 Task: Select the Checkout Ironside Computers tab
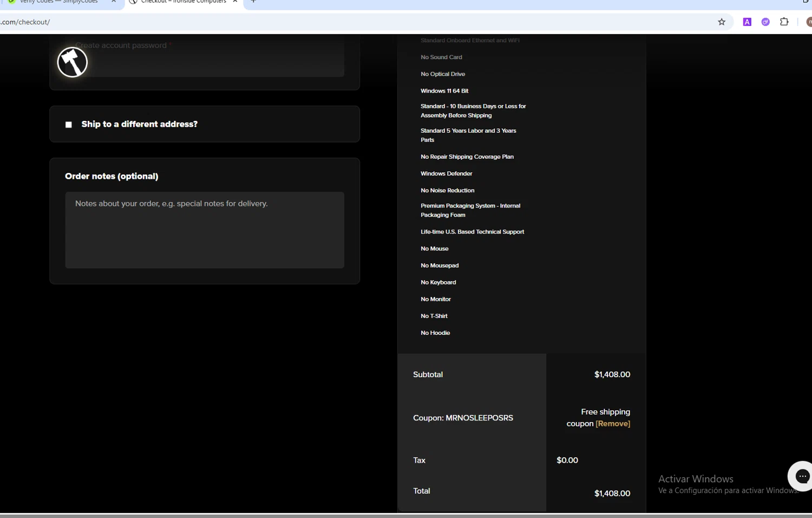click(x=184, y=2)
